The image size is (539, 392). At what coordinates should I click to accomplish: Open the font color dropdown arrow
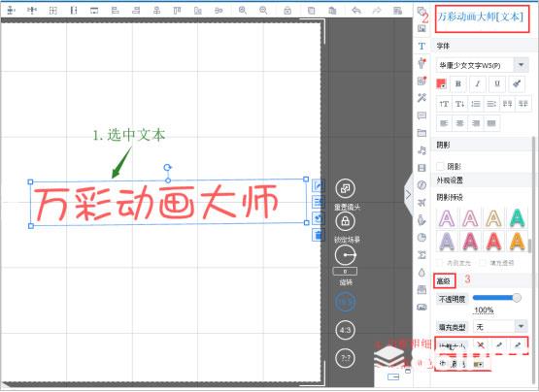pos(444,86)
